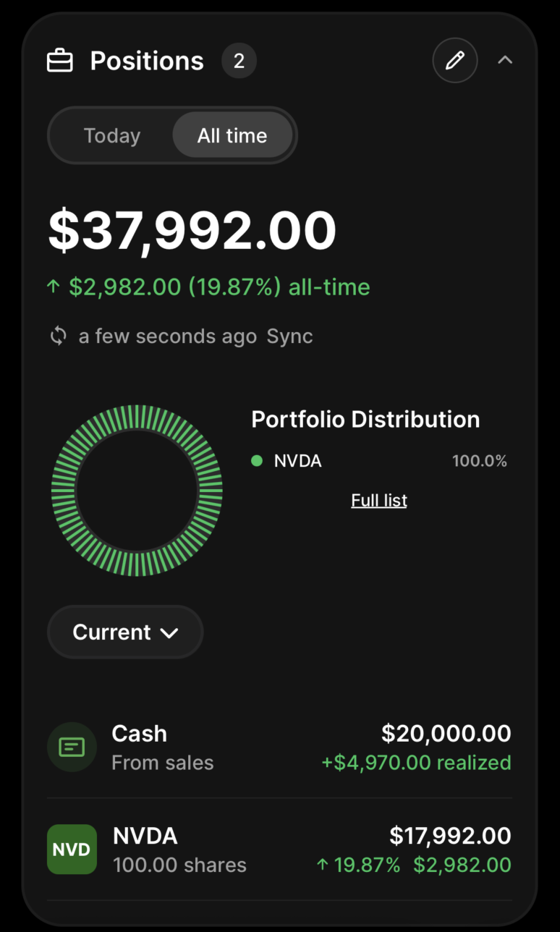
Task: Click the NVDA 19.87% gain arrow
Action: point(323,865)
